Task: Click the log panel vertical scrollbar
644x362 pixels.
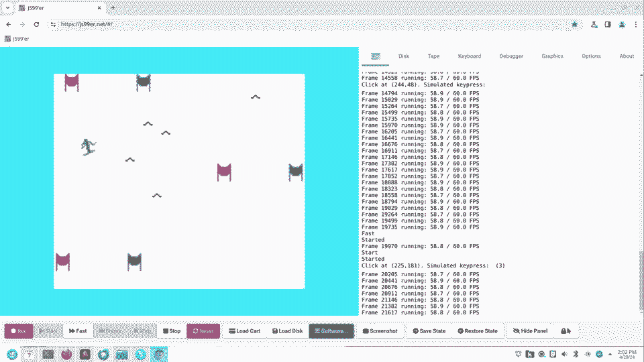Action: click(641, 282)
